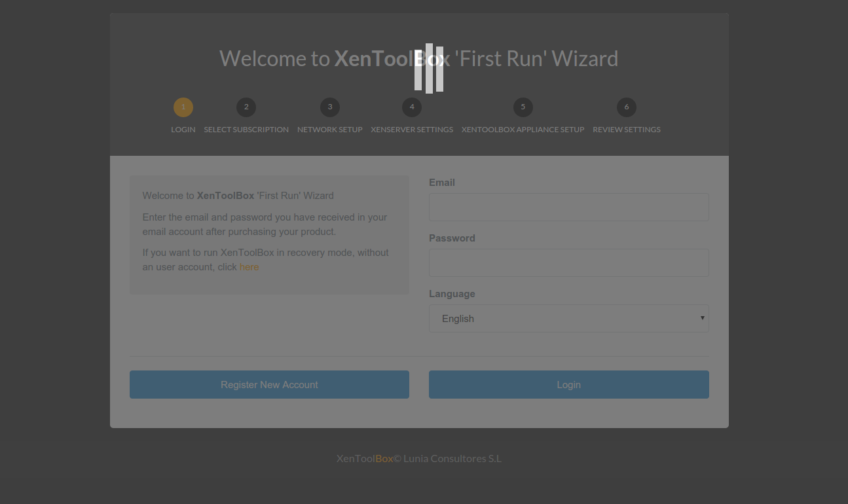Screen dimensions: 848x504
Task: Jump to Review Settings step label
Action: point(627,130)
